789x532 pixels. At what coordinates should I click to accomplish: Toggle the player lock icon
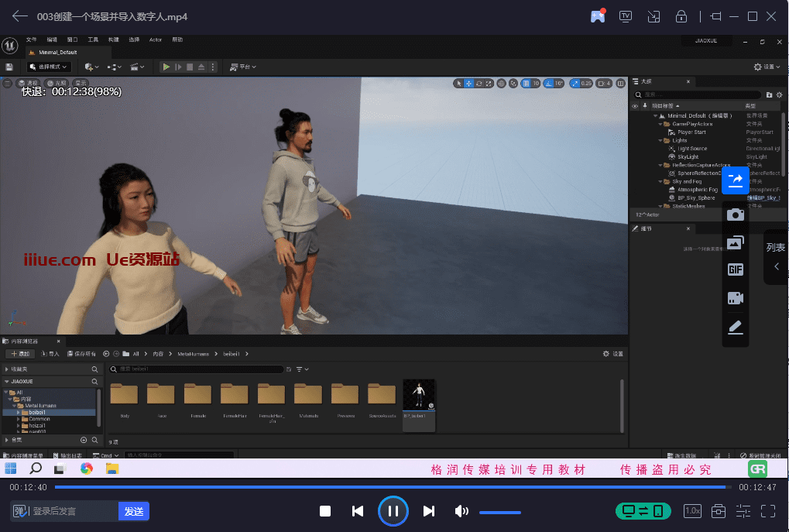681,16
